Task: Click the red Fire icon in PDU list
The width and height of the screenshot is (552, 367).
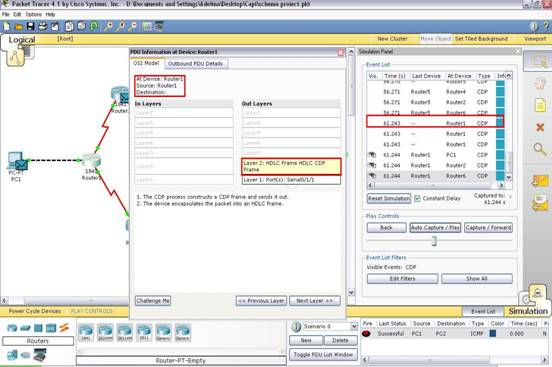Action: [x=366, y=333]
